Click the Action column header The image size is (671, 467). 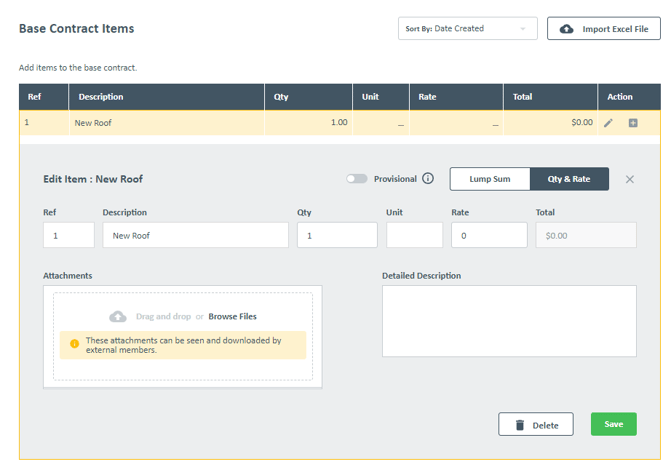tap(629, 97)
